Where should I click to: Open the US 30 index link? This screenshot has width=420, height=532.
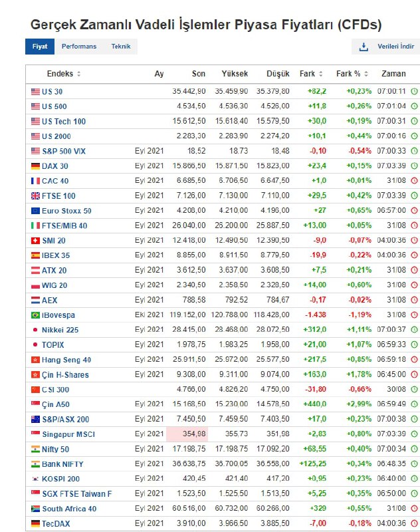point(52,92)
